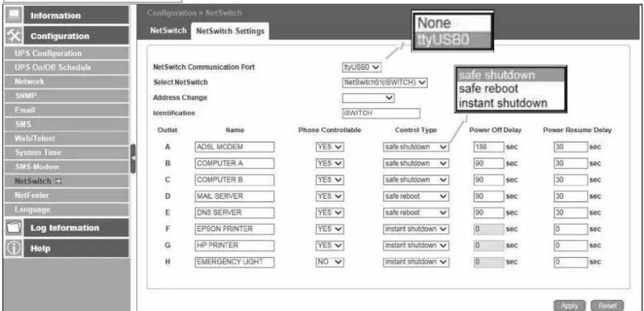Open Control Type dropdown for EMERGENCY LIGHT
Viewport: 644px width, 311px height.
[416, 263]
